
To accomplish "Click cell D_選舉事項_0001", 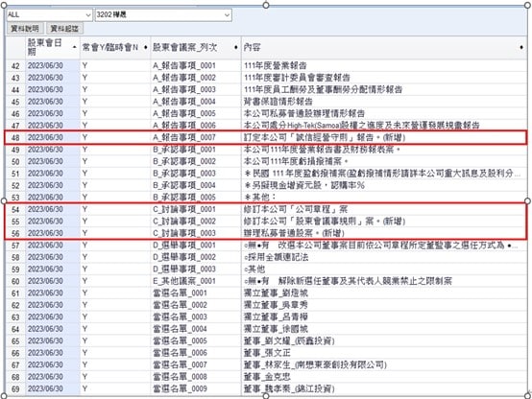I will (x=196, y=246).
